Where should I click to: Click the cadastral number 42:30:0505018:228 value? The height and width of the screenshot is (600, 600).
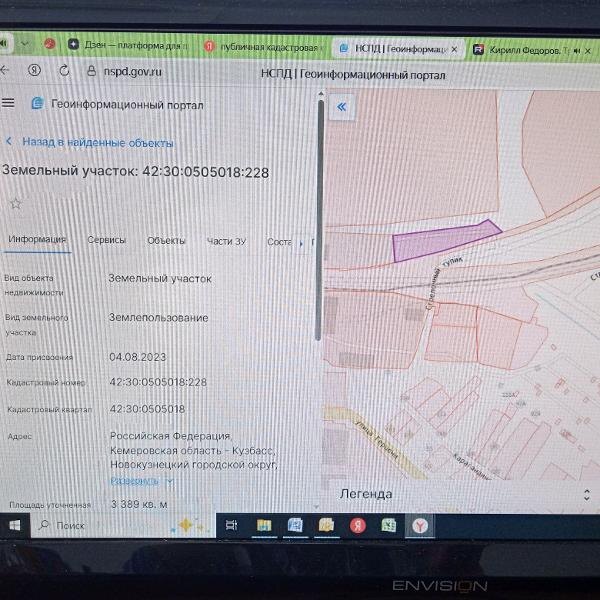pyautogui.click(x=158, y=382)
